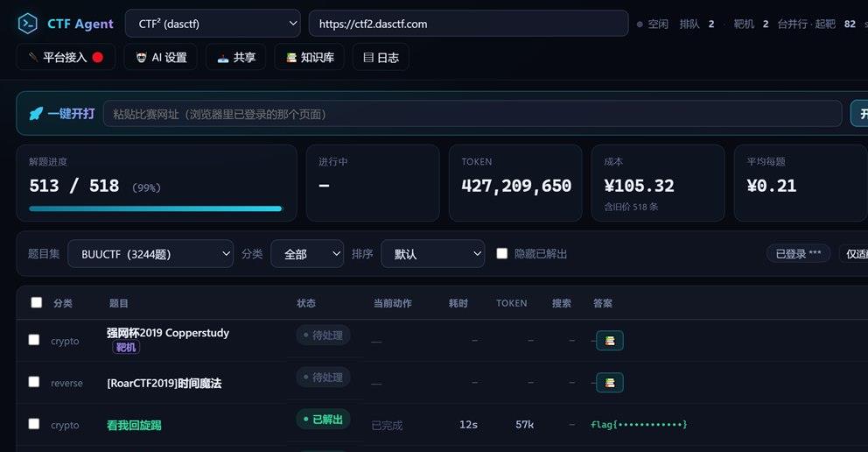
Task: Click the average per-problem ¥0.21
Action: [x=772, y=186]
